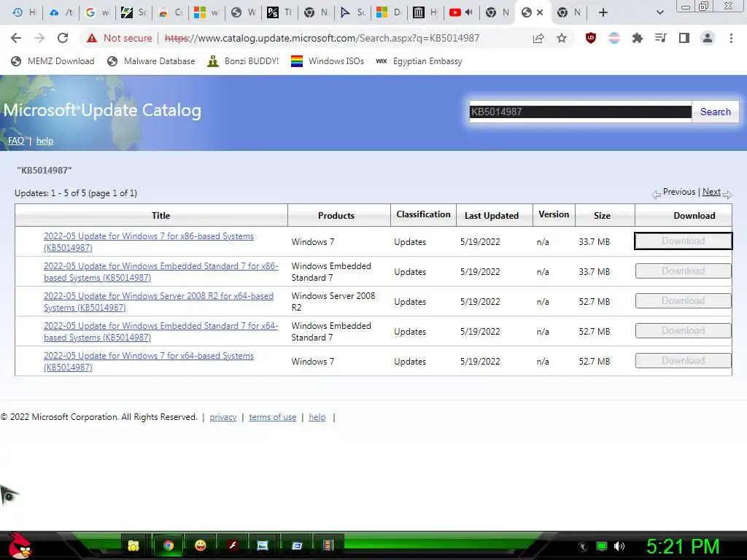Open the privacy footer link

[223, 417]
